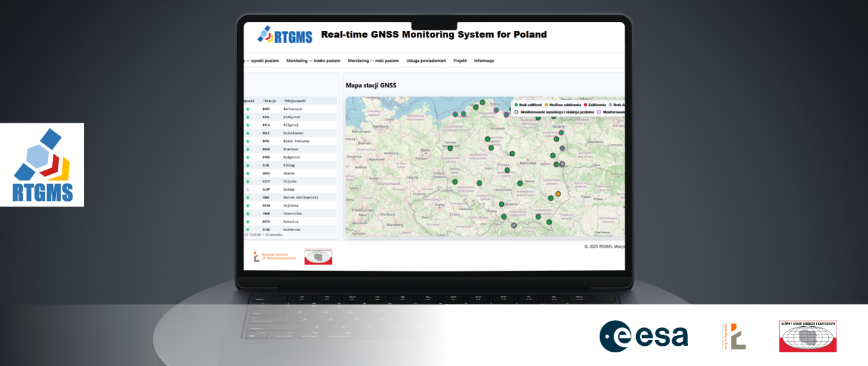Click the ESA logo in bottom banner
Image resolution: width=868 pixels, height=366 pixels.
643,336
